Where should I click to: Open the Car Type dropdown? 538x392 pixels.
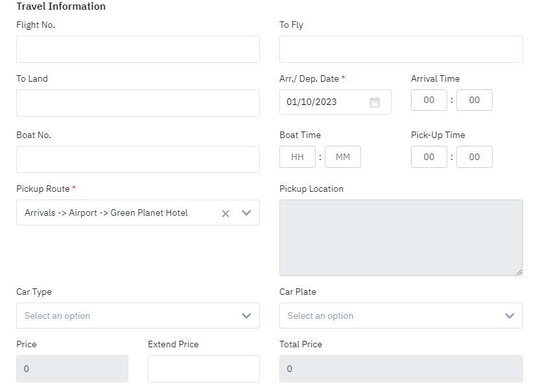[x=137, y=316]
